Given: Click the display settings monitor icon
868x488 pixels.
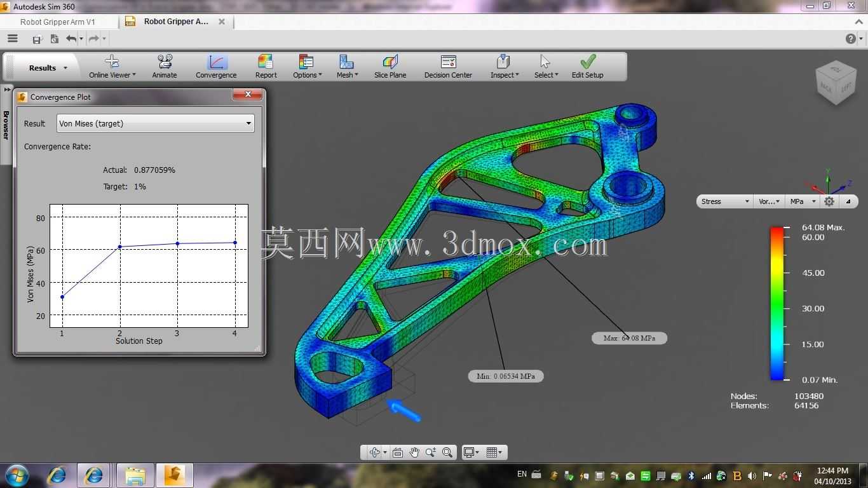Looking at the screenshot, I should [x=470, y=452].
